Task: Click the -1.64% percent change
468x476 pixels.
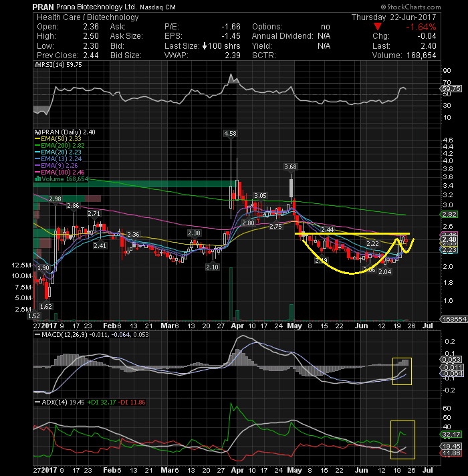Action: pos(421,27)
